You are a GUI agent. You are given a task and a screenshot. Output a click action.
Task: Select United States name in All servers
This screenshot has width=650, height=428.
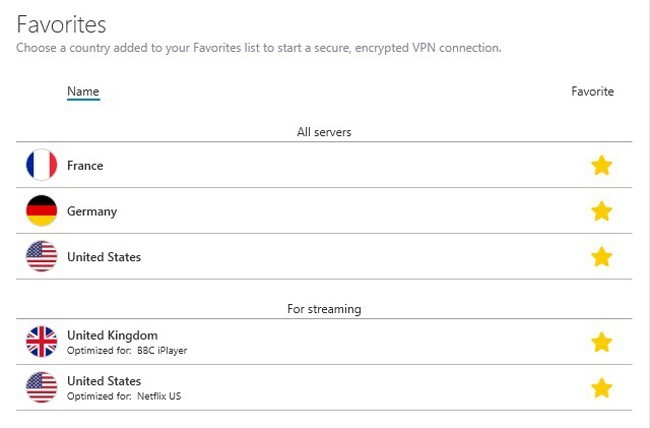pyautogui.click(x=104, y=257)
